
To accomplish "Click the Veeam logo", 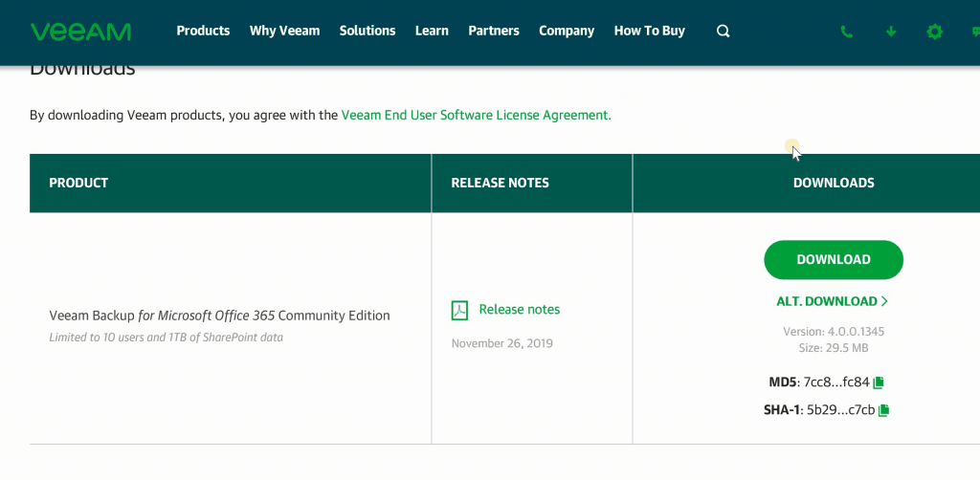I will coord(80,32).
